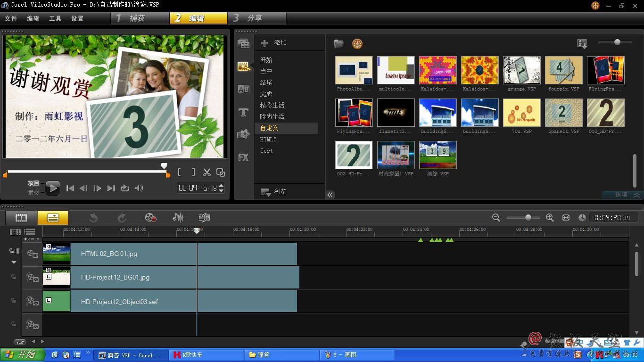Select 素材 (Clip) playback mode
The image size is (644, 362).
click(33, 192)
